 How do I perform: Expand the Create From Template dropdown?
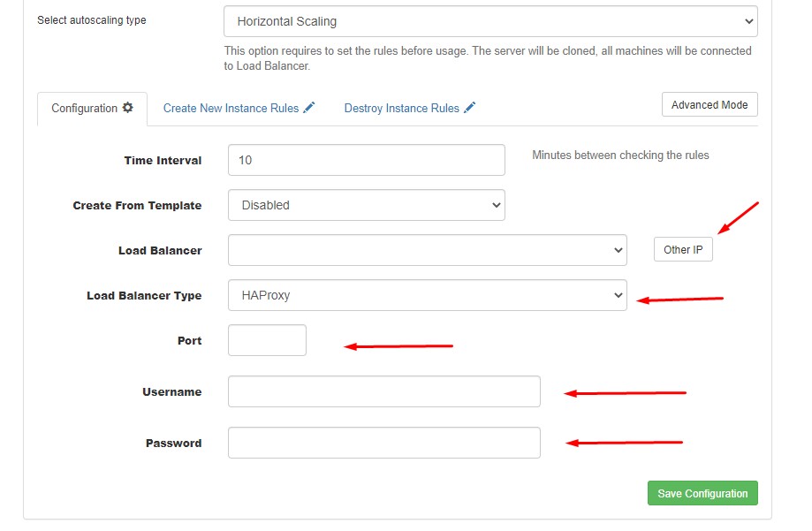point(366,205)
